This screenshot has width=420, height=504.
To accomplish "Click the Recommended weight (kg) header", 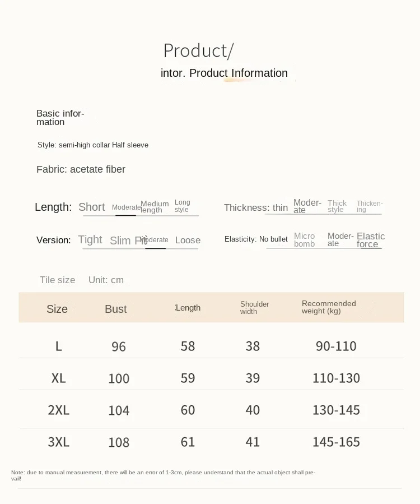I will [x=329, y=307].
